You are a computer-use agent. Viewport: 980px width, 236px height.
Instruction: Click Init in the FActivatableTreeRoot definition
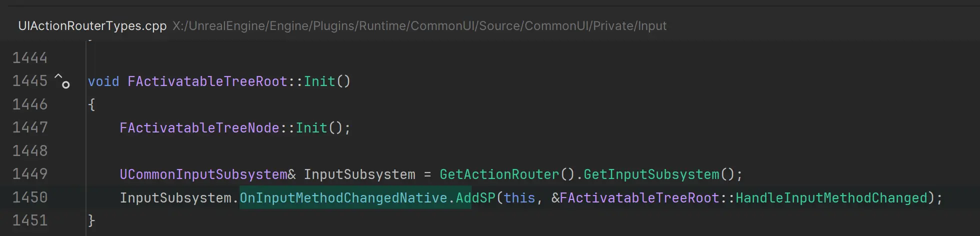319,81
